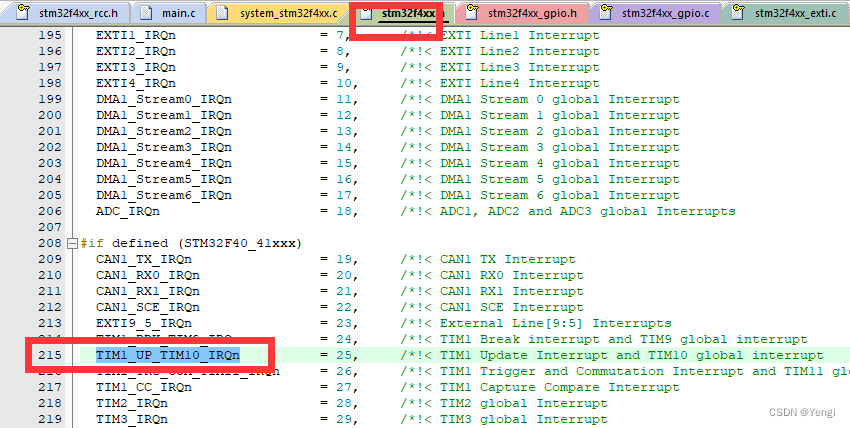Click line number 219 in the gutter
The image size is (850, 428).
click(50, 419)
